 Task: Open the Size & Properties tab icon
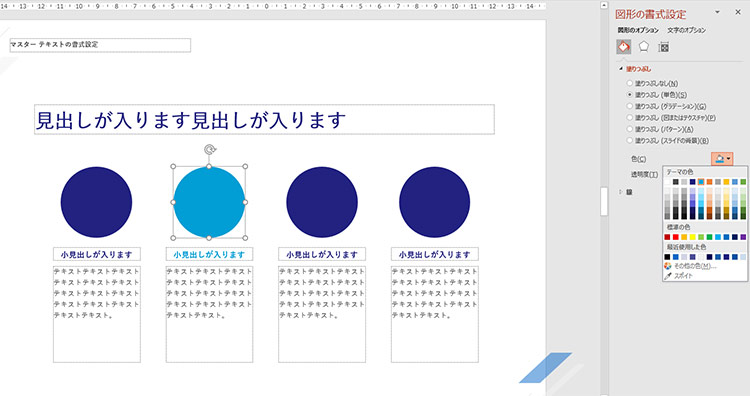(663, 46)
